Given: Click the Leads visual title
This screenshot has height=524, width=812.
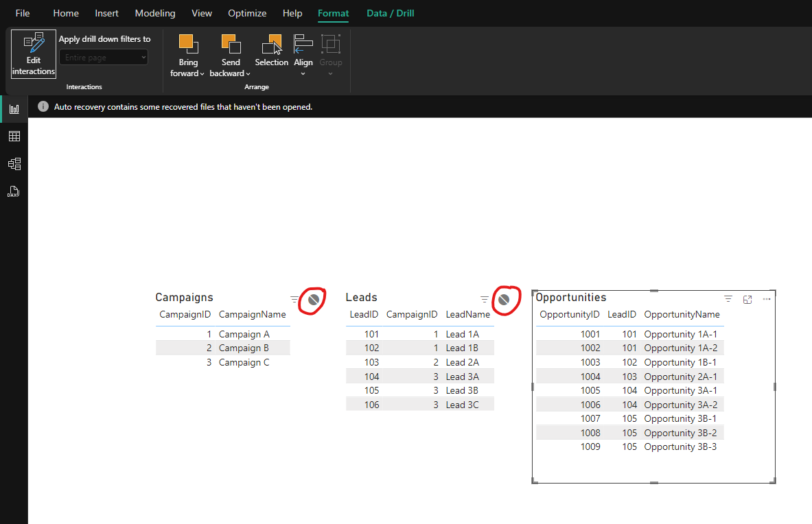Looking at the screenshot, I should pos(361,298).
